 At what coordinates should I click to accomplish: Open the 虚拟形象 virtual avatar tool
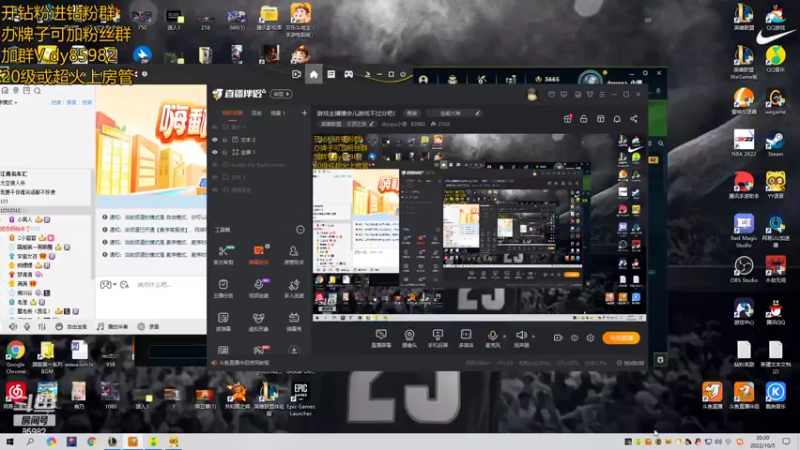click(x=259, y=321)
